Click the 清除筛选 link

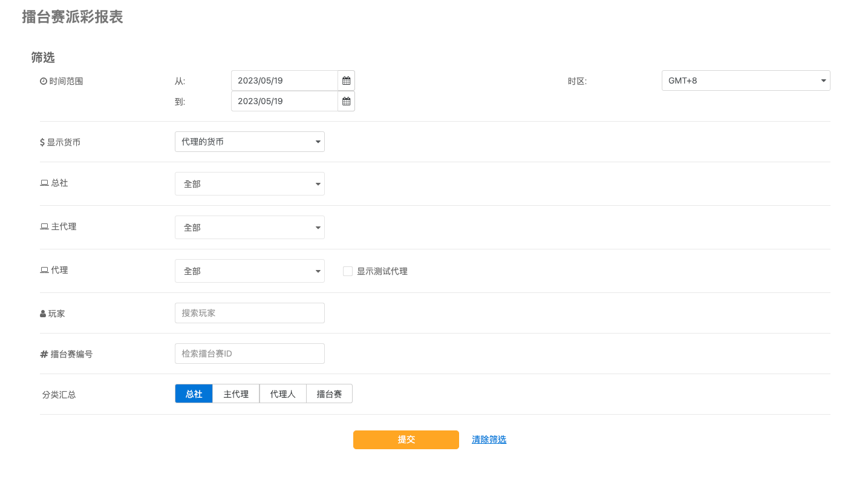tap(489, 440)
